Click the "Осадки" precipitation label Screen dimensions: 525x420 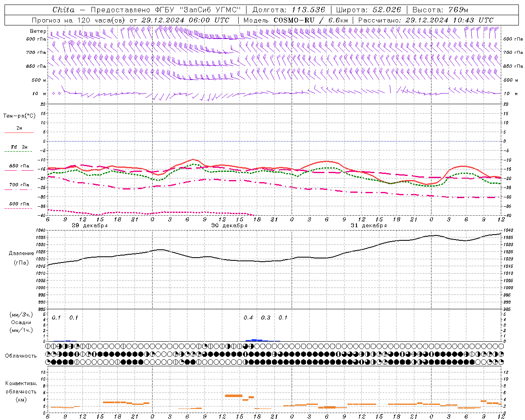(21, 322)
